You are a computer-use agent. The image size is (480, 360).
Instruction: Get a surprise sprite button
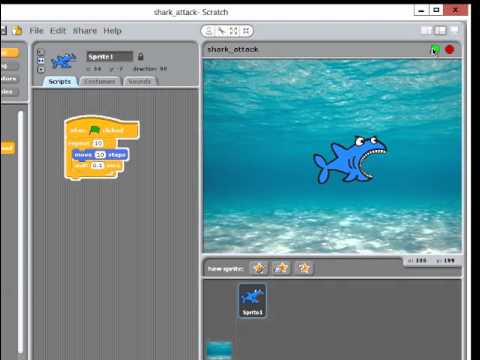coord(304,268)
